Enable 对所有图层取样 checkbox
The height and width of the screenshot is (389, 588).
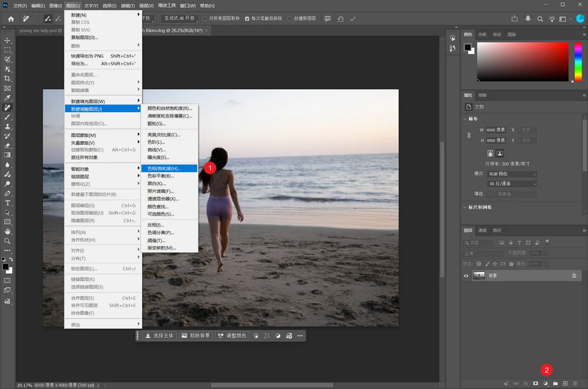click(205, 19)
